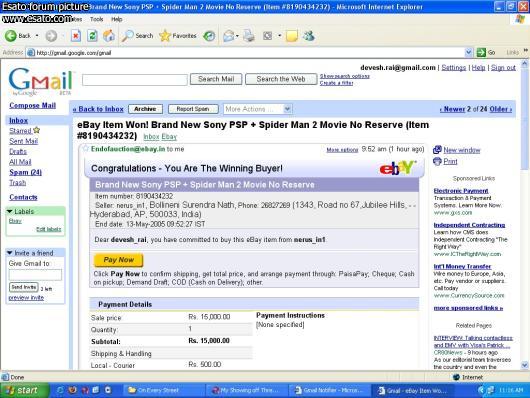Click the New window icon
This screenshot has height=398, width=530.
[437, 150]
